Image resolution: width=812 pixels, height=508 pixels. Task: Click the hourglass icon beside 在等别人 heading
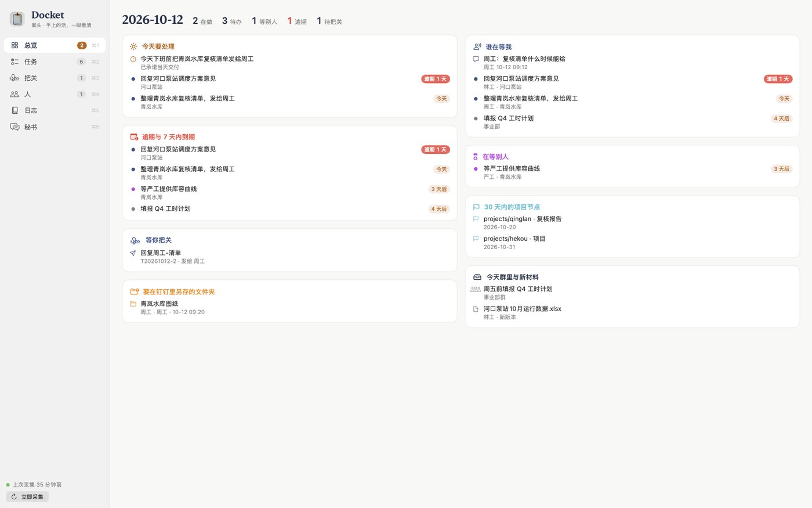476,157
